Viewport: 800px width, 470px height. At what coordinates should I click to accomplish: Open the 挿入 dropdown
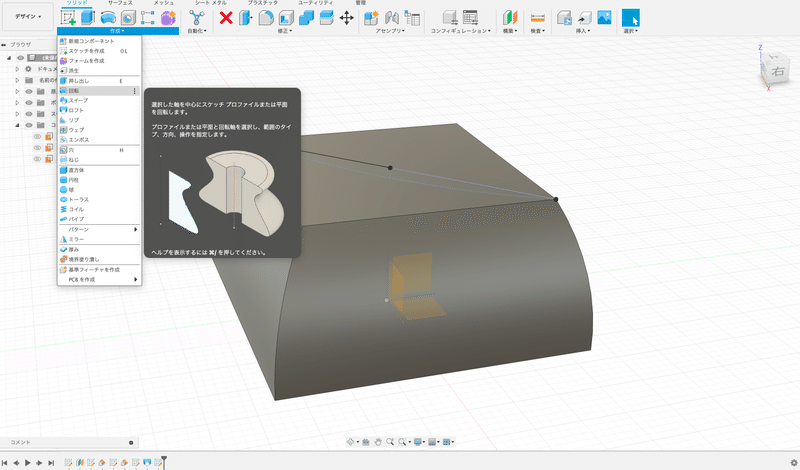tap(583, 31)
